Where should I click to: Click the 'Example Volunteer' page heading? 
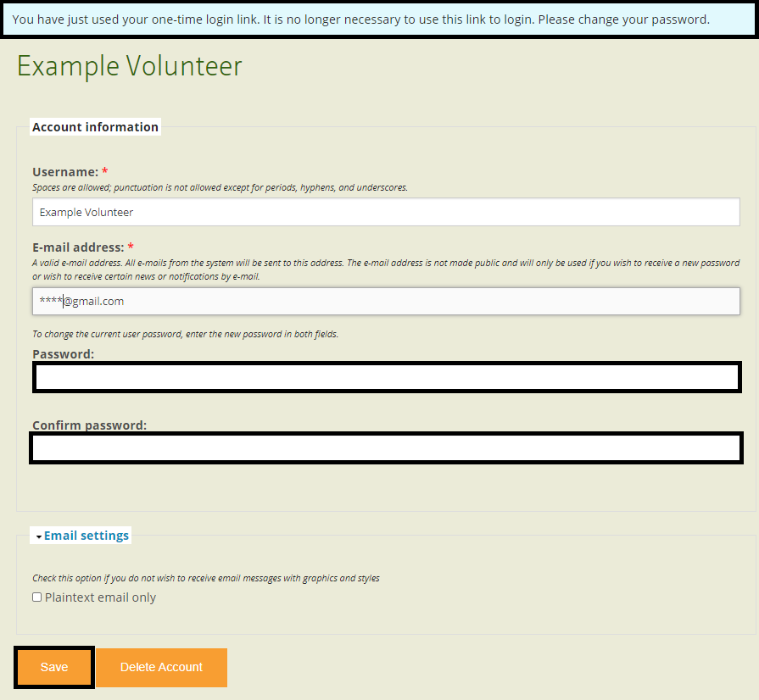(129, 66)
